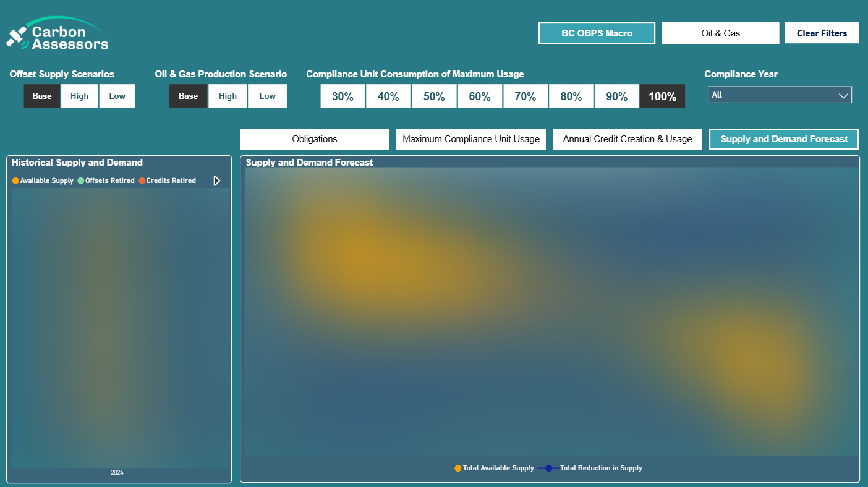Viewport: 868px width, 487px height.
Task: Click the Total Available Supply legend dot
Action: point(457,468)
